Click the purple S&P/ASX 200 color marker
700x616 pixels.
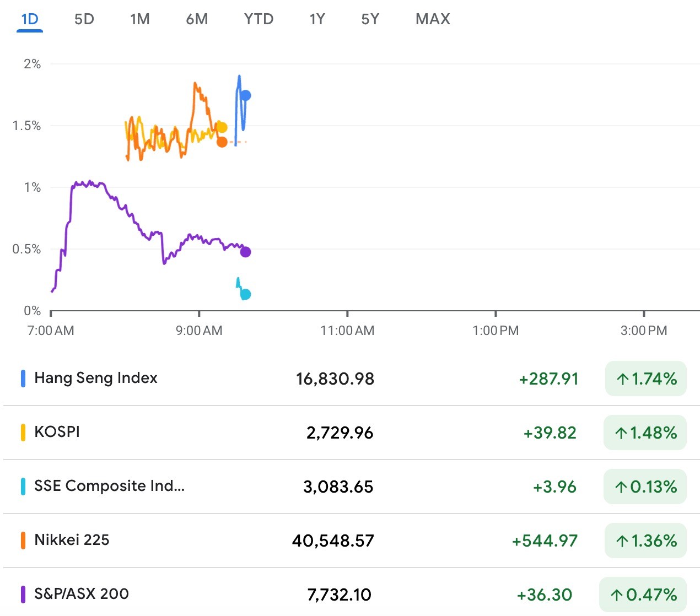pos(23,595)
